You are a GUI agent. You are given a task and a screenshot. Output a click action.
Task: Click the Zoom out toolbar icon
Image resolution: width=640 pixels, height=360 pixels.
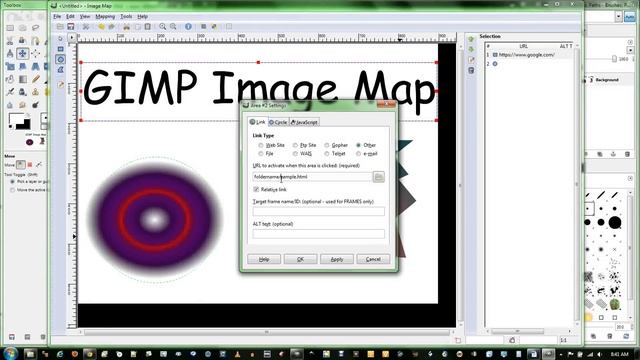click(x=173, y=27)
